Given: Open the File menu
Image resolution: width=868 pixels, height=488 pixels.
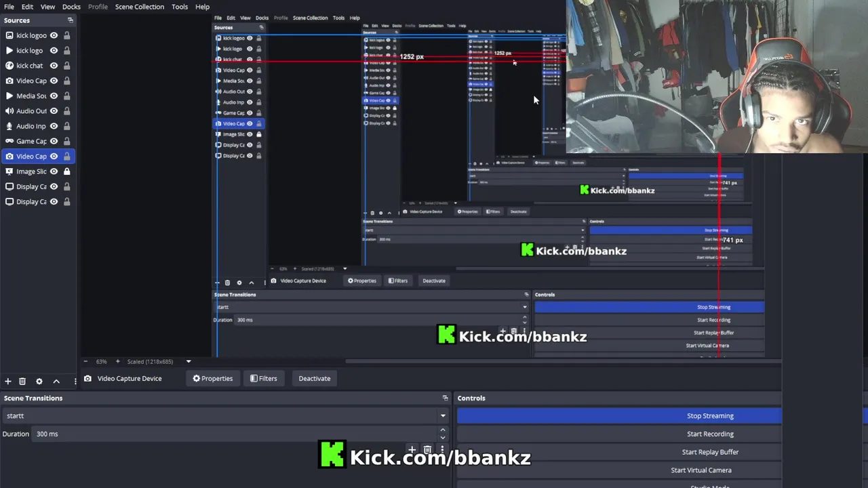Looking at the screenshot, I should click(9, 7).
